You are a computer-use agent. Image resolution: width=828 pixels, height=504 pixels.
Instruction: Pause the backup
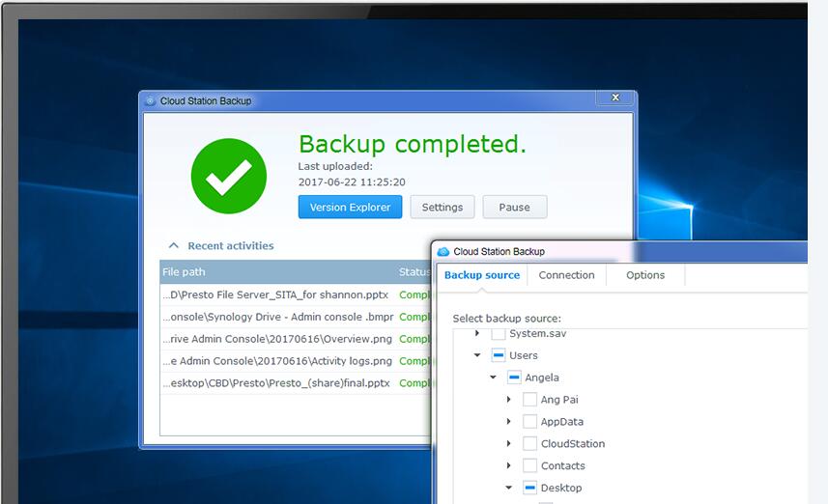[x=514, y=207]
